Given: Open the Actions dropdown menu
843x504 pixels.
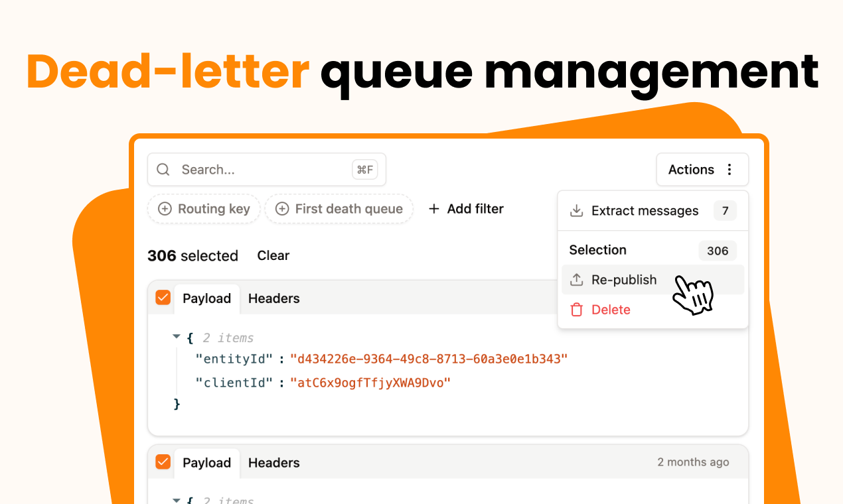Looking at the screenshot, I should [702, 170].
